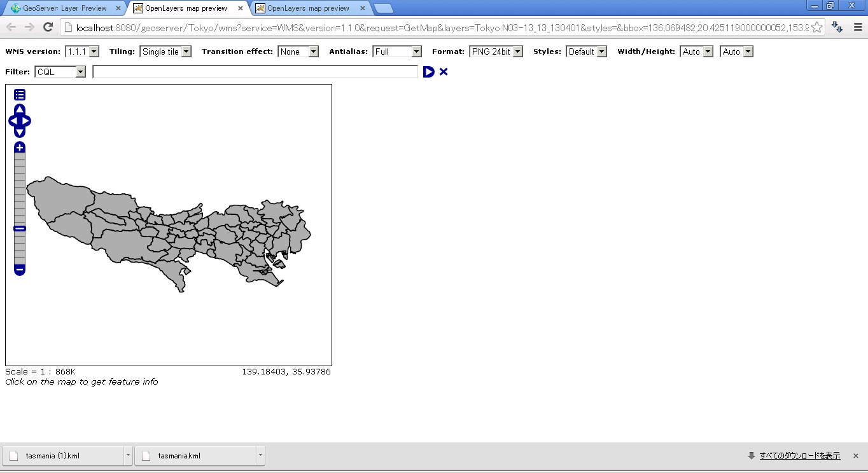Select the Filter type CQL dropdown
Viewport: 868px width, 473px height.
(60, 72)
